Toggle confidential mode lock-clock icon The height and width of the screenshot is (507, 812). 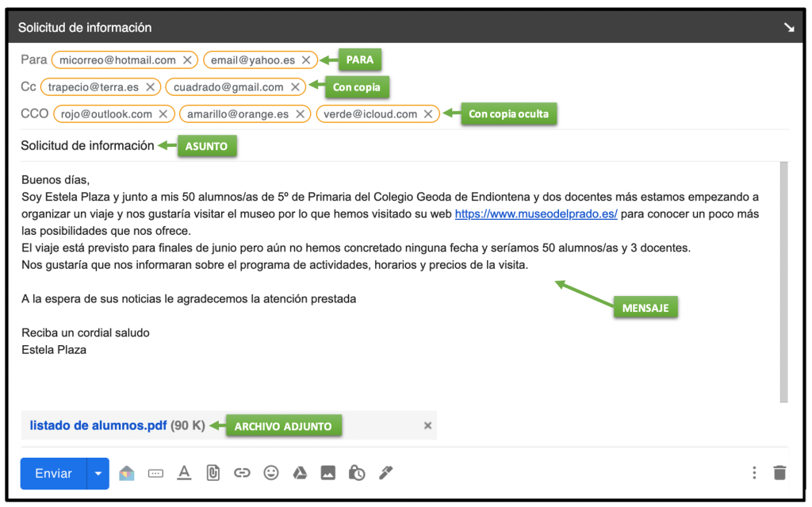click(x=357, y=473)
